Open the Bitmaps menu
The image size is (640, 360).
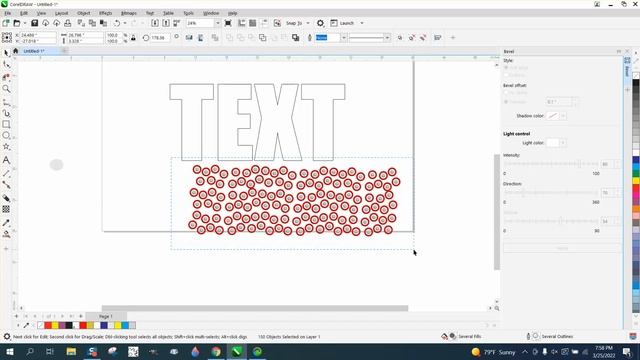[x=129, y=13]
